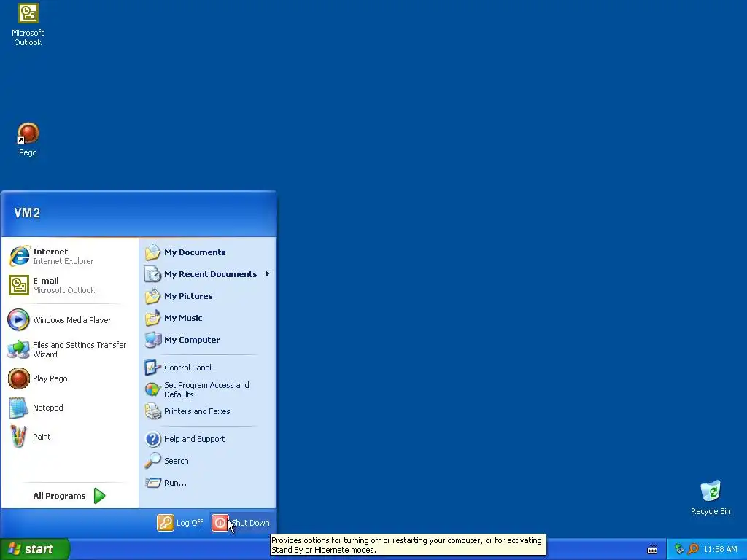Open the Run... dialog item

pos(208,483)
